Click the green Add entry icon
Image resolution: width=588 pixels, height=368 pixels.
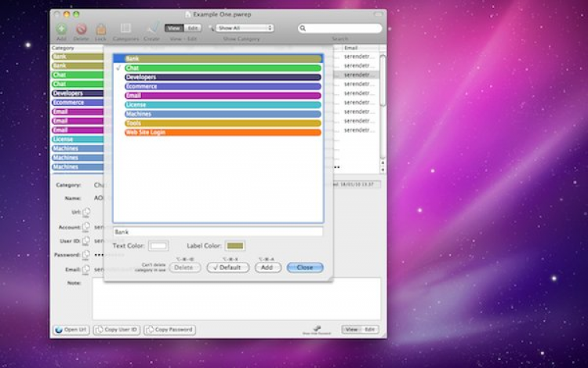tap(61, 29)
